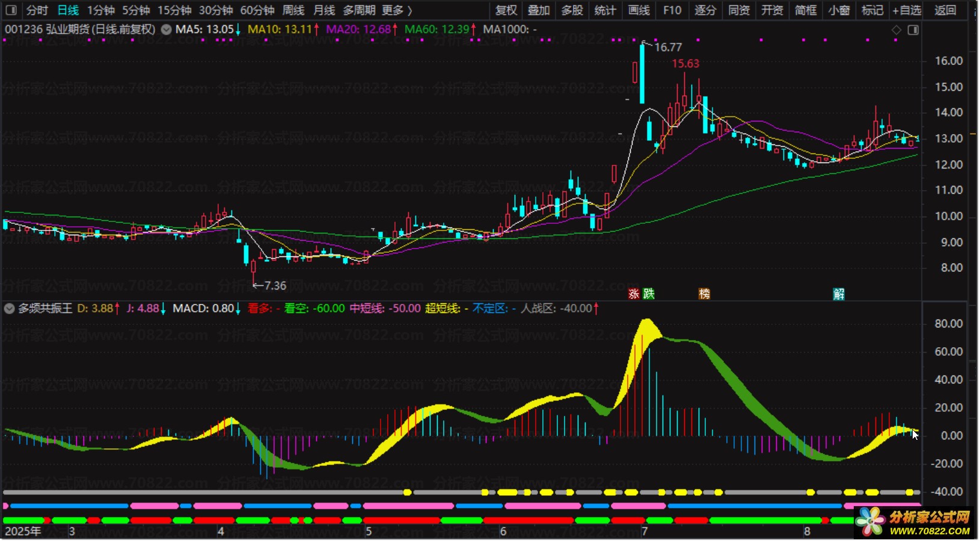Click the cyan 解 event marker icon
This screenshot has height=541, width=980.
pos(839,294)
